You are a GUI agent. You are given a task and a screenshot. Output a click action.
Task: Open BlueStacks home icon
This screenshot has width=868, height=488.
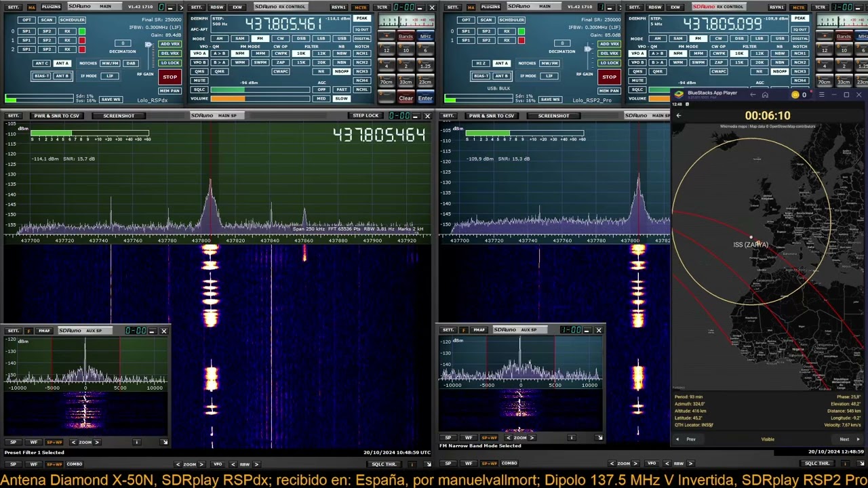pos(765,94)
